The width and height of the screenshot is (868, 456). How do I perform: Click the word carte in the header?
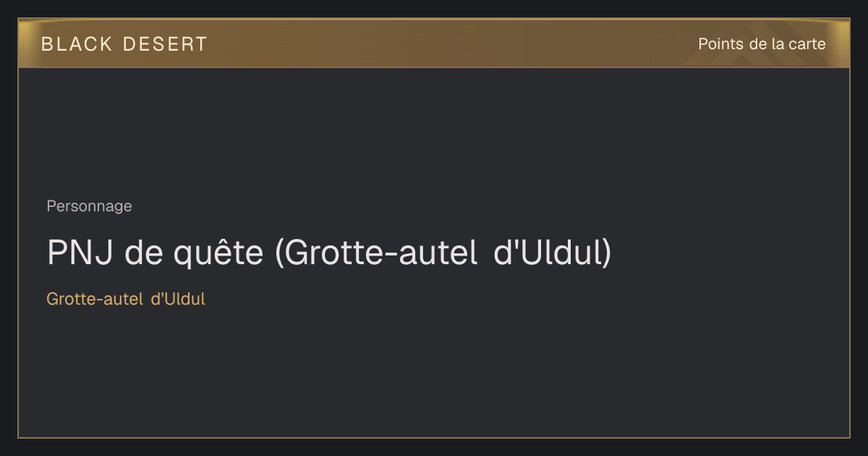(807, 44)
